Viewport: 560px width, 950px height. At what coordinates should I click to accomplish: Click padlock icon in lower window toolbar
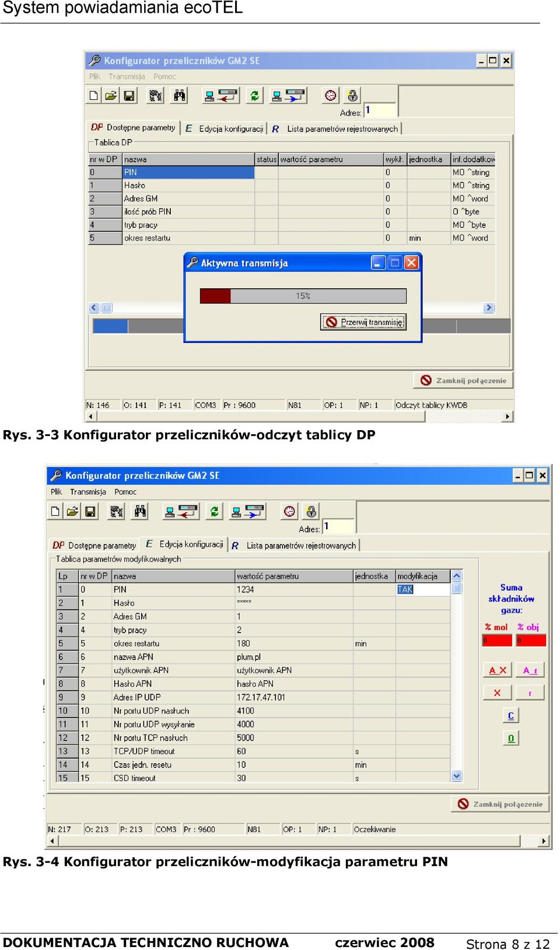click(311, 511)
